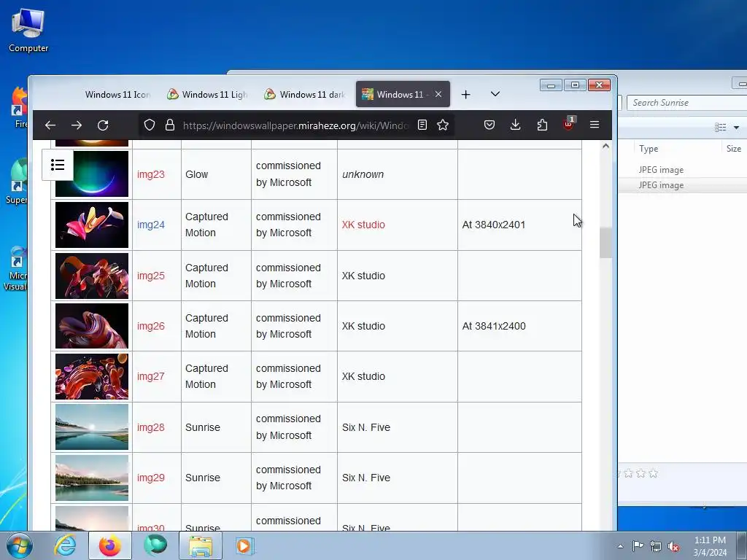Save to Pocket icon
The image size is (747, 560).
pyautogui.click(x=489, y=125)
